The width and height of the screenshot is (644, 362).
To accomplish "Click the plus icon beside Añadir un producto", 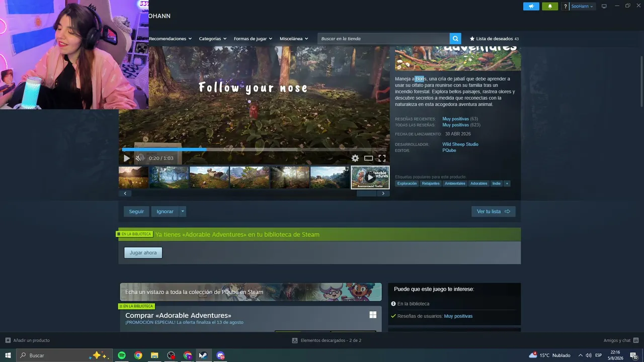I will (8, 340).
